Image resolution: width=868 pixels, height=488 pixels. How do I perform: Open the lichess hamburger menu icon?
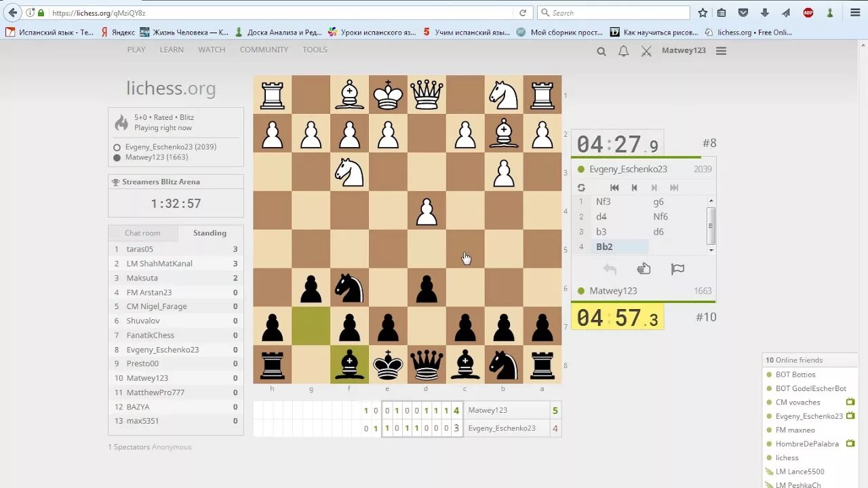pos(721,51)
